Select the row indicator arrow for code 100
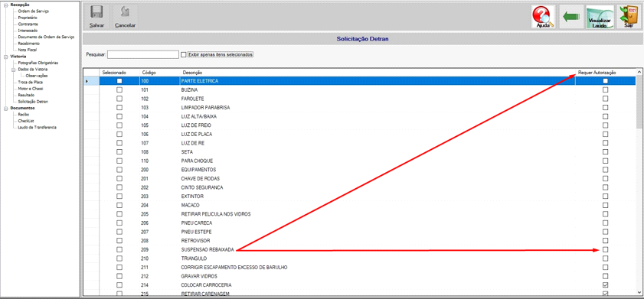The height and width of the screenshot is (299, 644). click(87, 81)
